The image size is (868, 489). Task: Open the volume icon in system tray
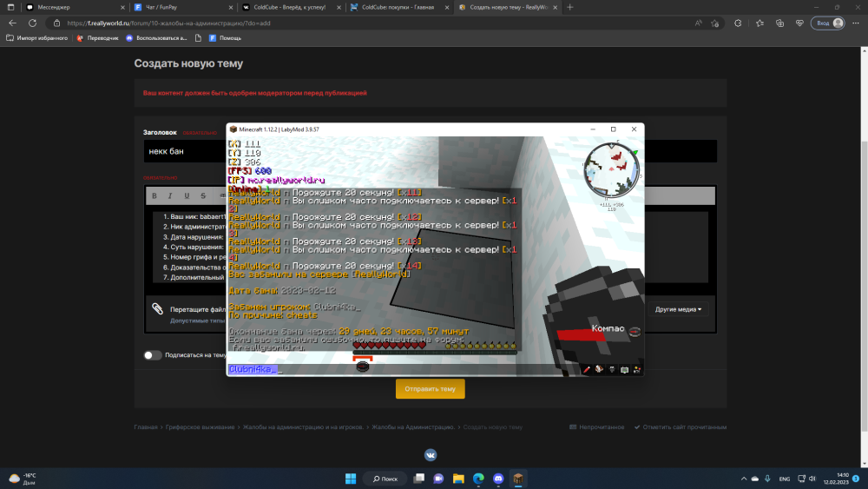(x=812, y=479)
